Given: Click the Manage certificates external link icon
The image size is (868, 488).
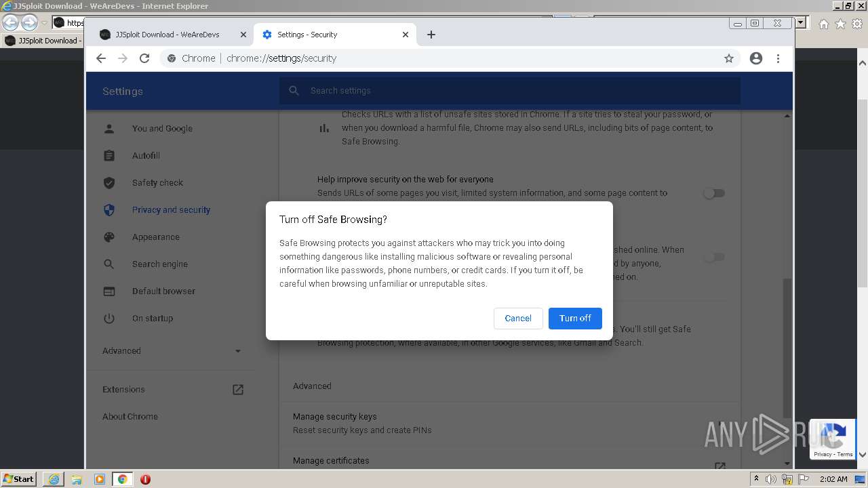Looking at the screenshot, I should [720, 465].
